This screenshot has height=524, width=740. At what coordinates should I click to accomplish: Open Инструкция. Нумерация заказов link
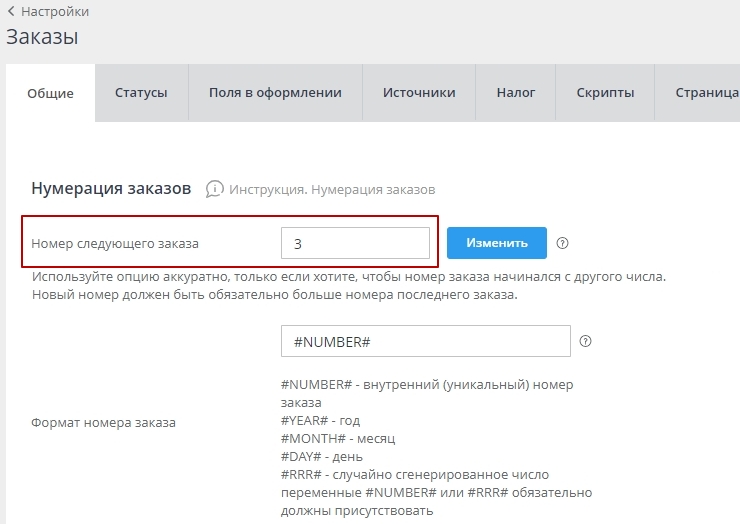click(x=332, y=189)
